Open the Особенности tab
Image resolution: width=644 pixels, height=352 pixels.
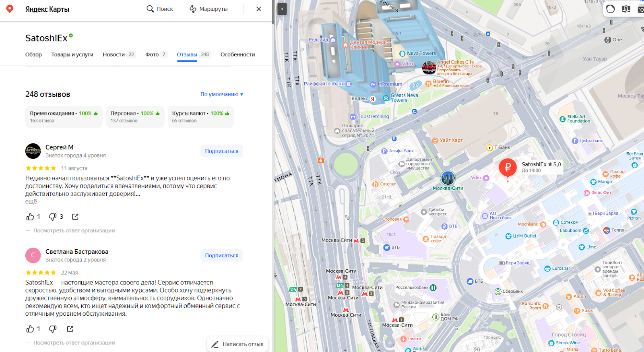click(237, 54)
